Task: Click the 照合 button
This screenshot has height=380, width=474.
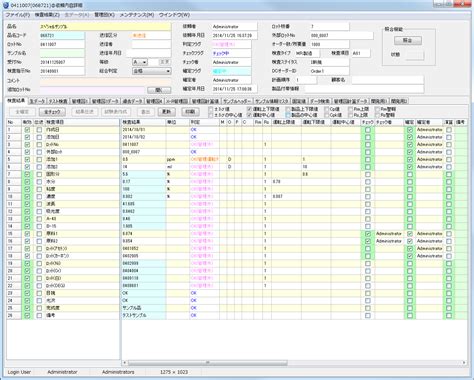Action: coord(408,40)
